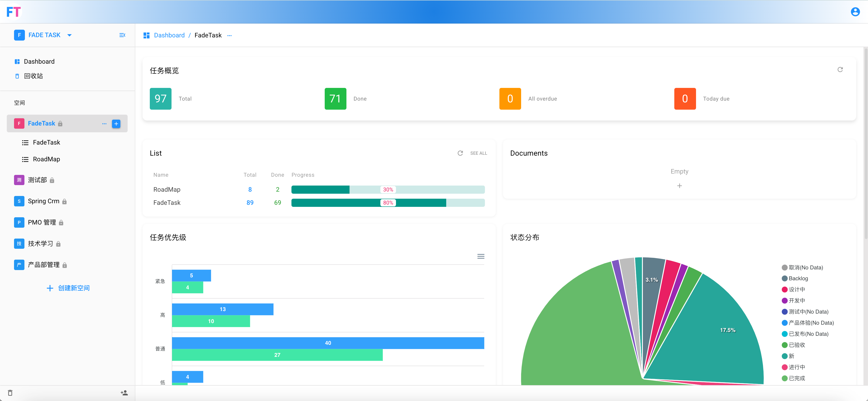
Task: Add a document with the plus icon
Action: [679, 186]
